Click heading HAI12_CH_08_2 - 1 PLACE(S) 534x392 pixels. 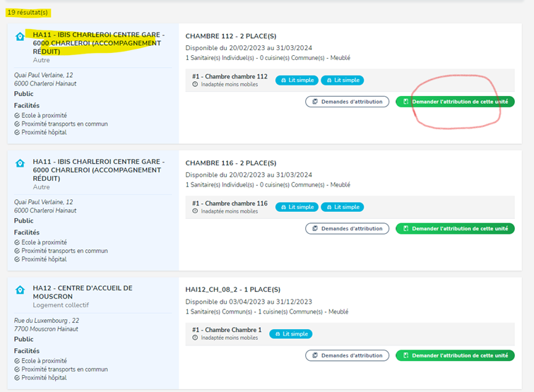click(x=233, y=290)
